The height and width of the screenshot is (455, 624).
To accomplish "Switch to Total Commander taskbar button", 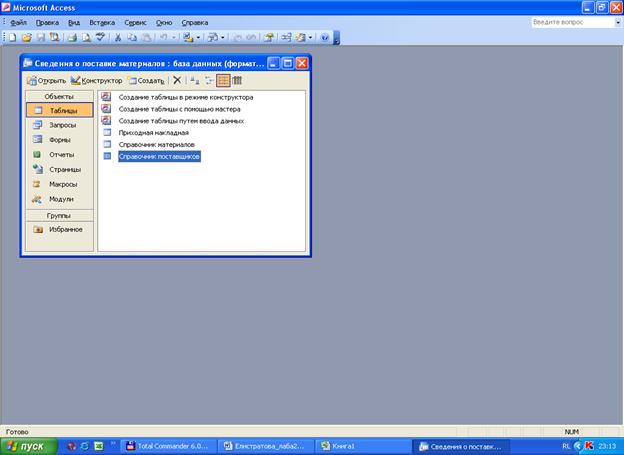I will pyautogui.click(x=169, y=446).
